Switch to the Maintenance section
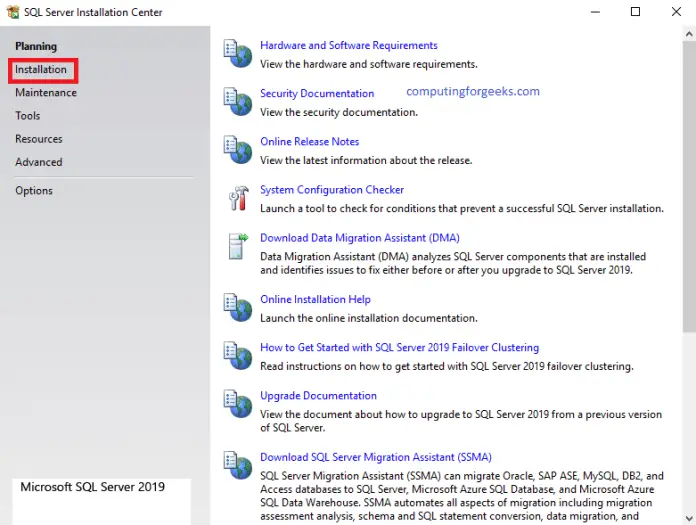 46,93
